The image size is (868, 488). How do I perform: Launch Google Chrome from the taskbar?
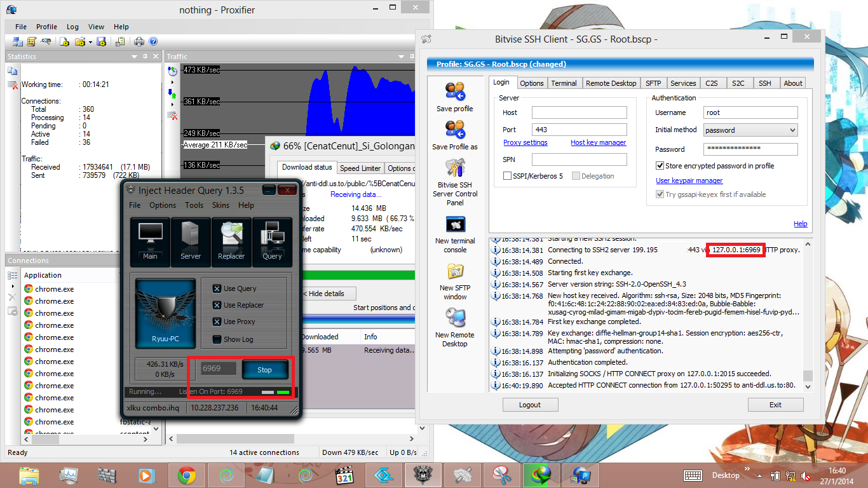(186, 475)
